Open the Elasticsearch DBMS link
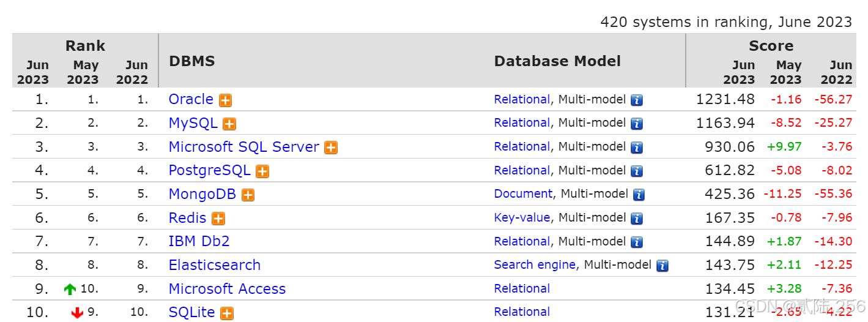Screen dimensions: 868x322 click(x=215, y=265)
